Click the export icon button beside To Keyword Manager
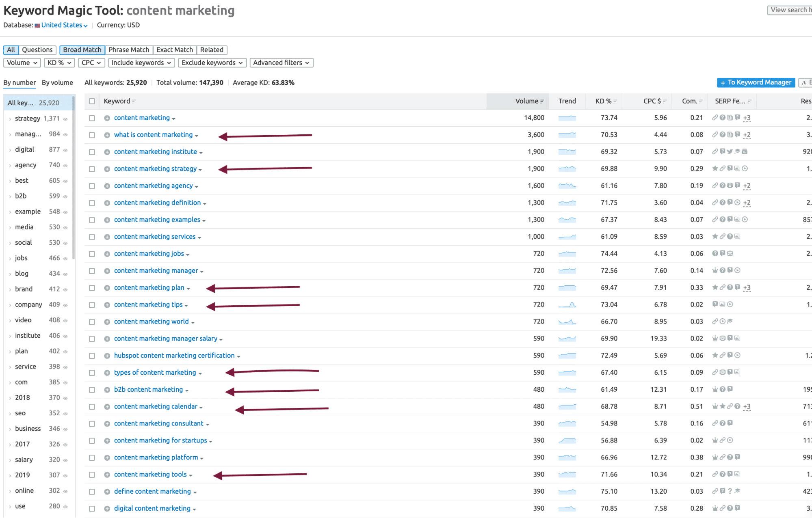This screenshot has width=812, height=518. pyautogui.click(x=805, y=83)
